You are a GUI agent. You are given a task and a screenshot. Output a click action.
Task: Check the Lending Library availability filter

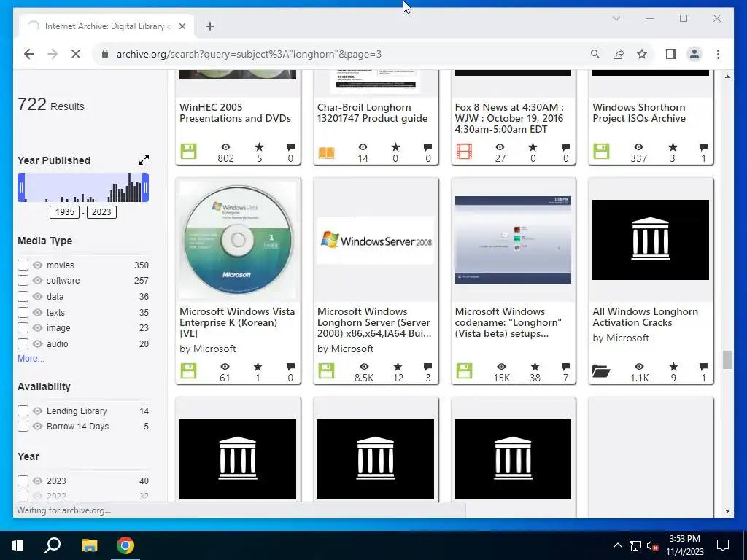(23, 411)
